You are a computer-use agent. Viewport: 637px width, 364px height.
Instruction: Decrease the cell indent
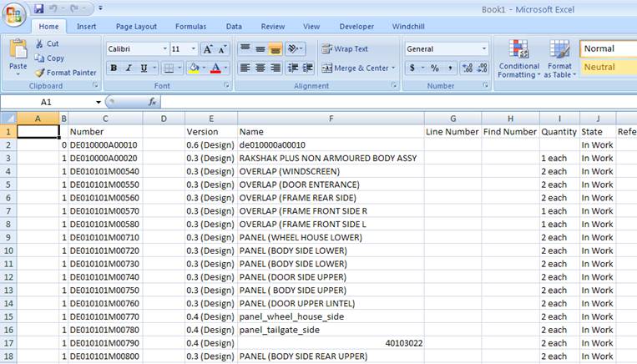[x=292, y=68]
